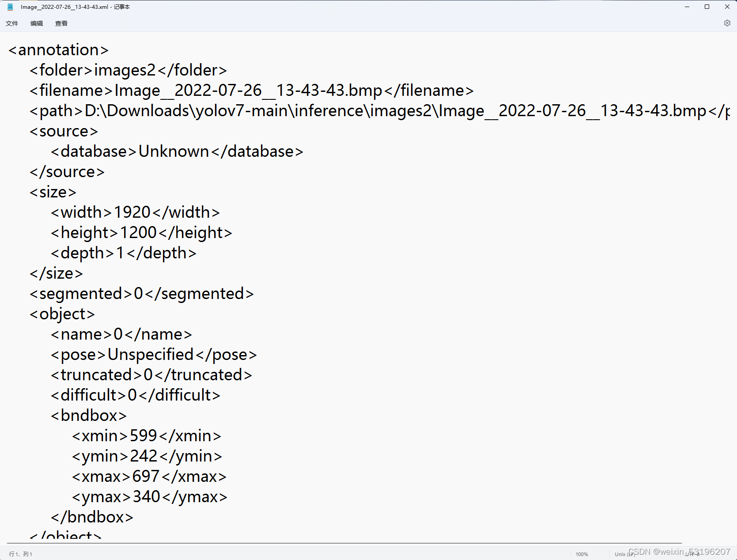
Task: Click the 行 1, 列 1 cursor position status
Action: tap(21, 554)
